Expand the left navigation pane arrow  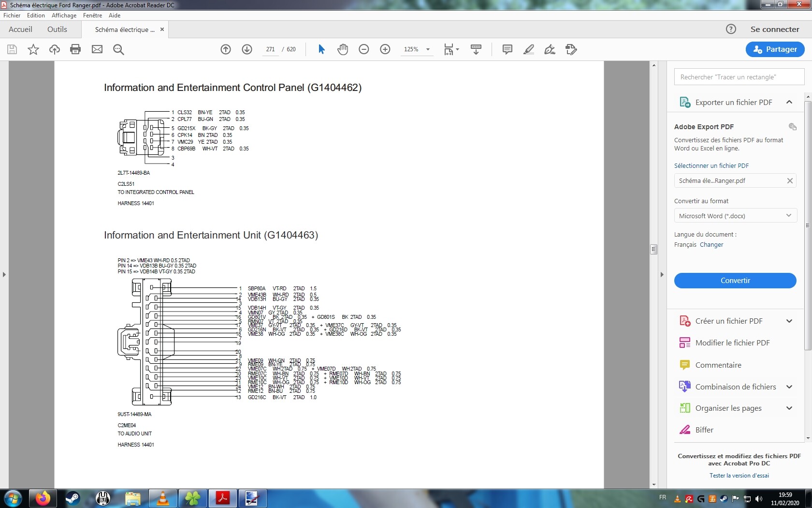pyautogui.click(x=4, y=274)
